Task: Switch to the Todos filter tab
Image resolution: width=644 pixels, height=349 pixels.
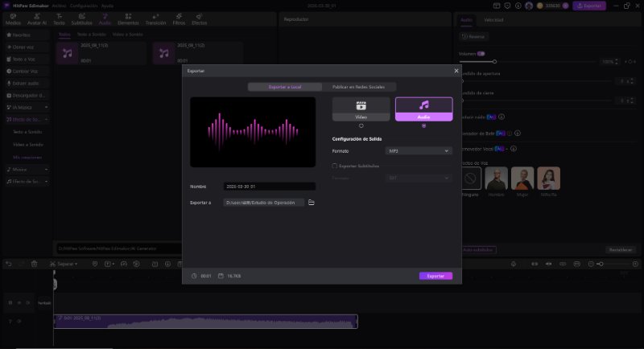Action: tap(64, 35)
